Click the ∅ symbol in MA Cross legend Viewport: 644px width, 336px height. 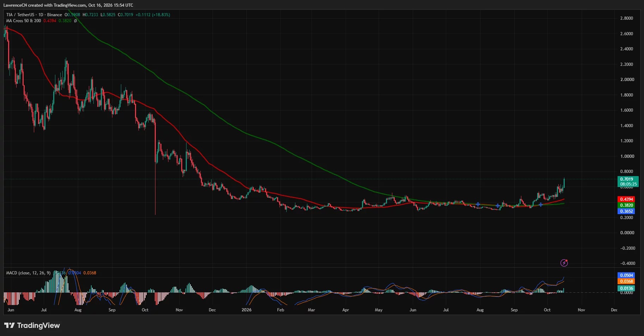tap(75, 21)
